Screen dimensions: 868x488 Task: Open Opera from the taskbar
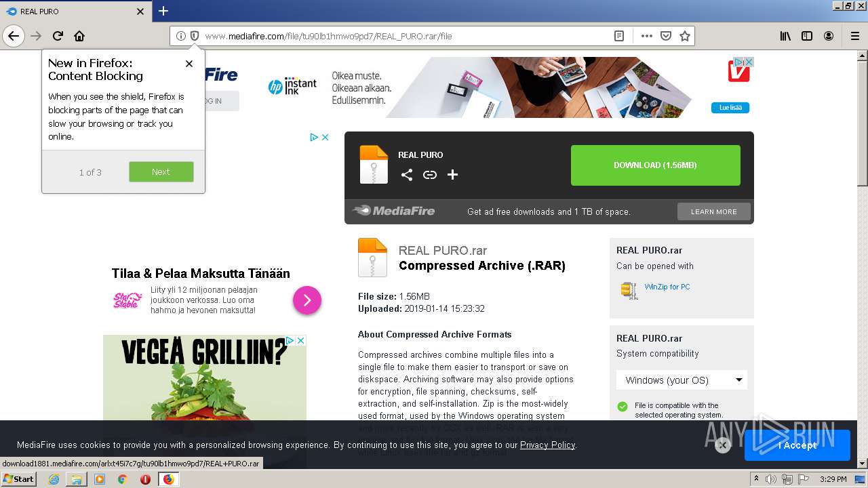point(145,479)
